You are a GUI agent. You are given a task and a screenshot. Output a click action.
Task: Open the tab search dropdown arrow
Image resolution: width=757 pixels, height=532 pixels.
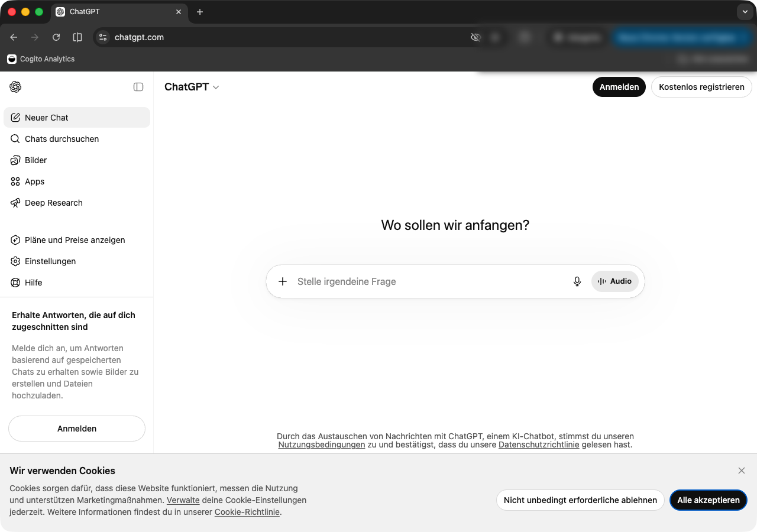[x=745, y=12]
